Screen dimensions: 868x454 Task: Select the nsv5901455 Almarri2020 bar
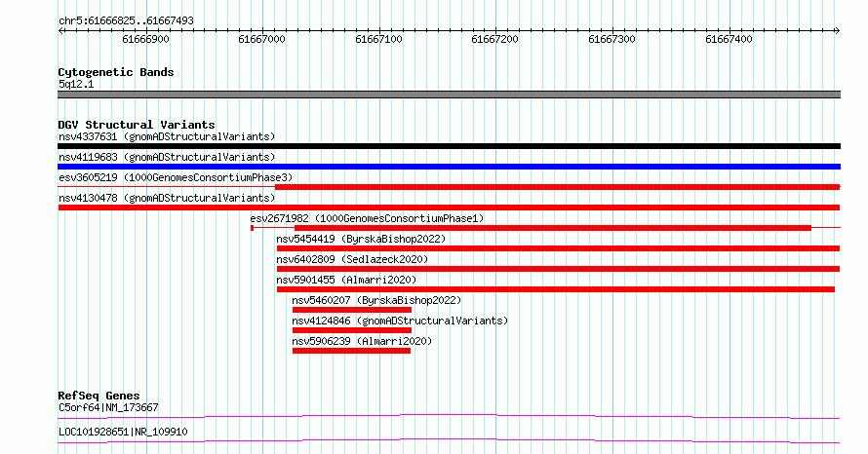tap(555, 289)
